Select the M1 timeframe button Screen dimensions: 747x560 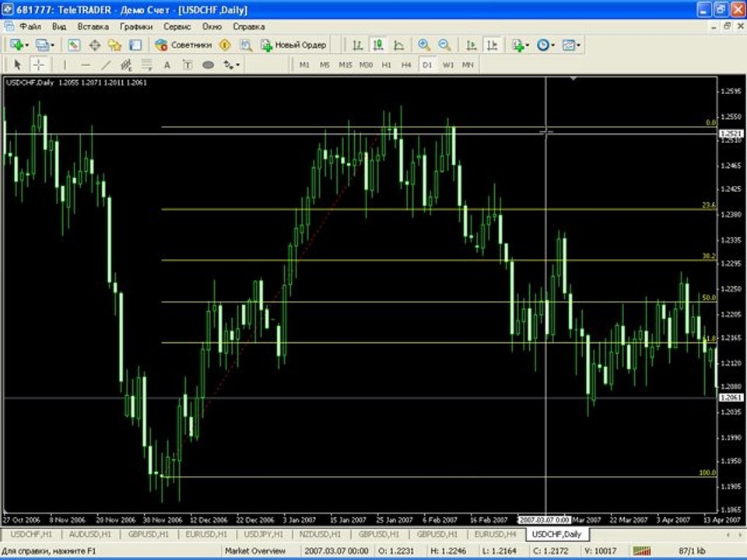click(304, 65)
